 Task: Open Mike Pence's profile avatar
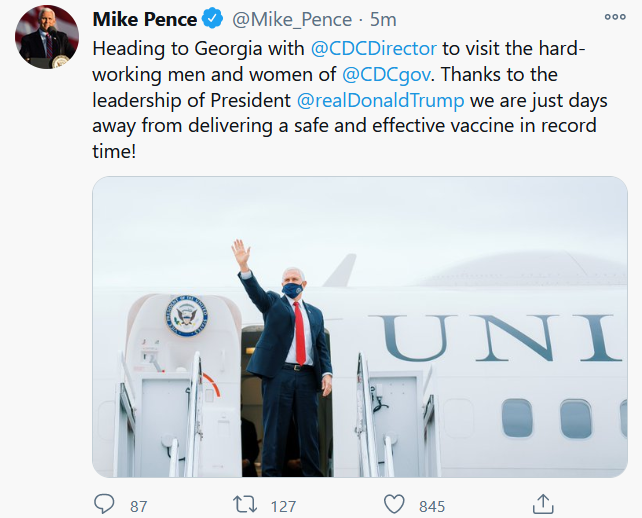coord(47,37)
